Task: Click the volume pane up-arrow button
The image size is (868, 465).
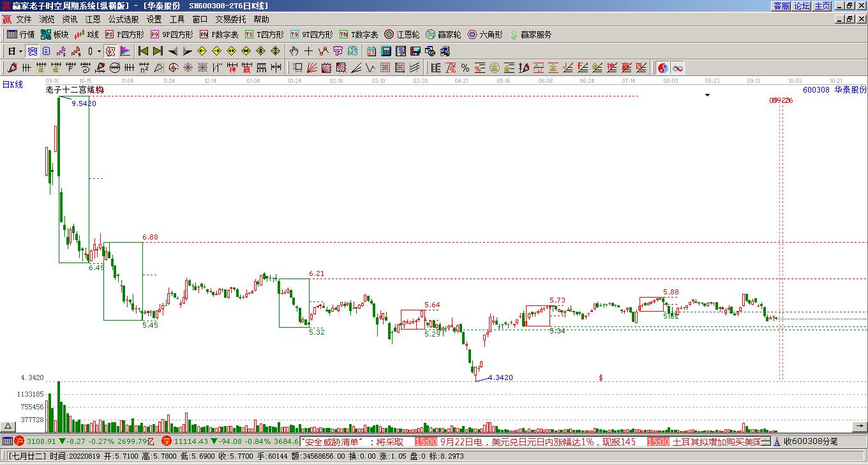Action: click(x=8, y=426)
